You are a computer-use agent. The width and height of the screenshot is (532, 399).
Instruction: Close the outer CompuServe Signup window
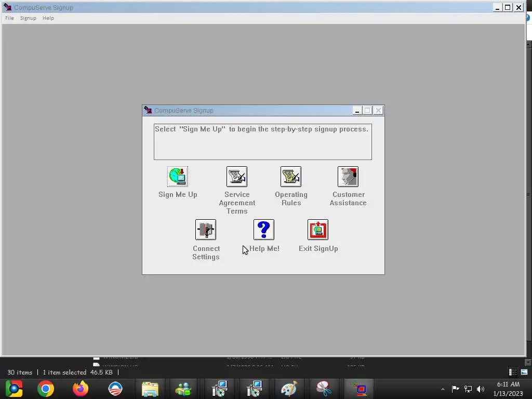pyautogui.click(x=519, y=7)
